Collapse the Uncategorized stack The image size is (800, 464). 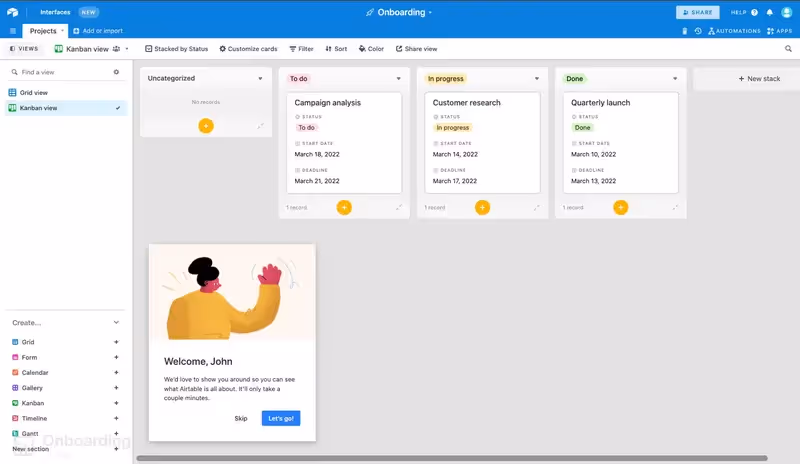pos(261,126)
